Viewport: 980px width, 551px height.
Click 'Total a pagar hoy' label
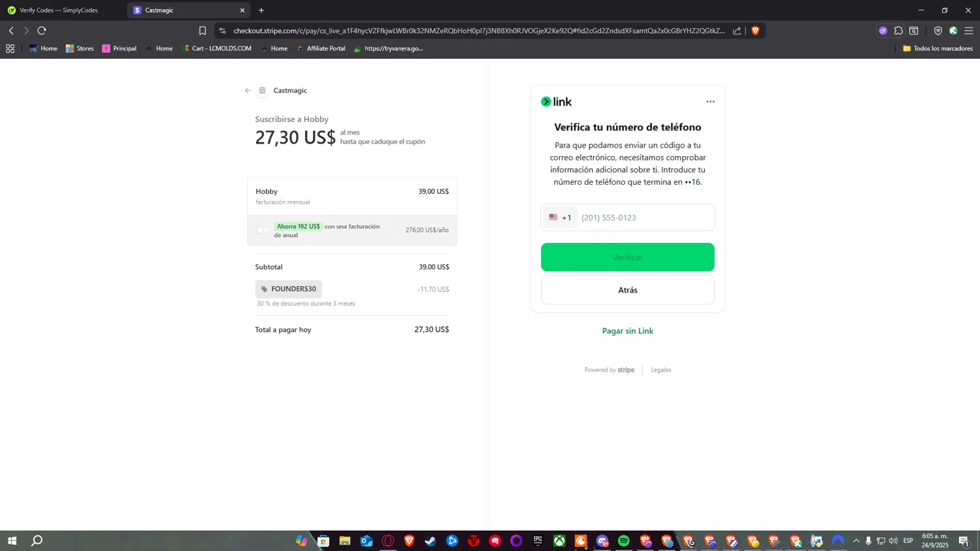coord(283,330)
